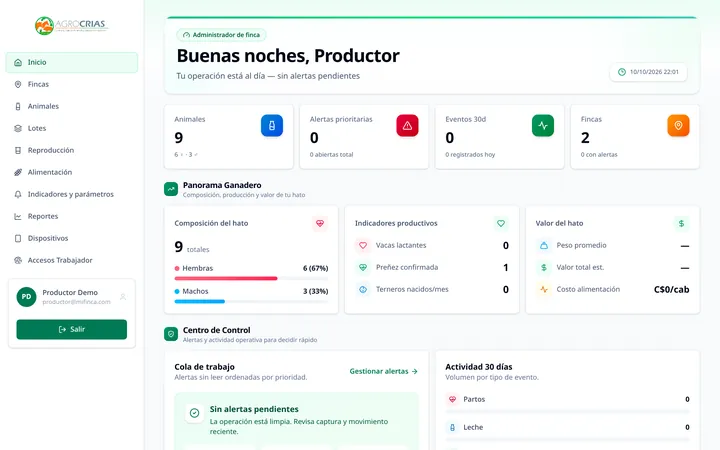
Task: Click the Hembras progress bar
Action: pos(251,279)
